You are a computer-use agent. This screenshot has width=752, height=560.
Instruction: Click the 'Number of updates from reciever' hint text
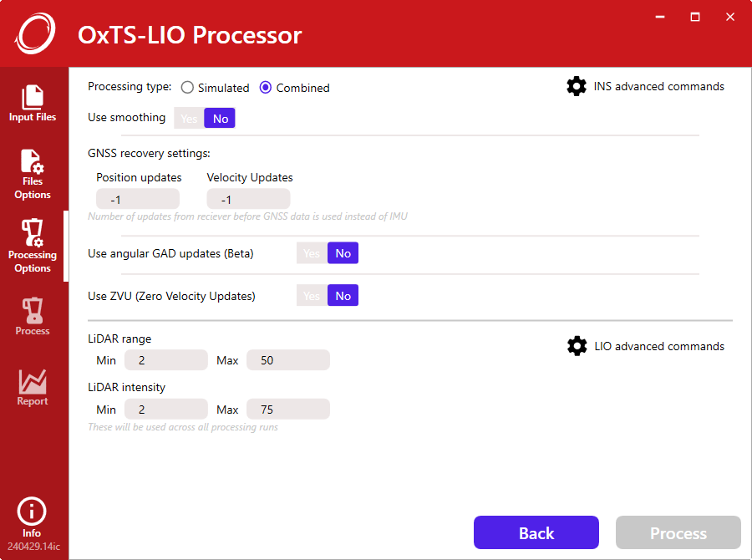point(247,216)
